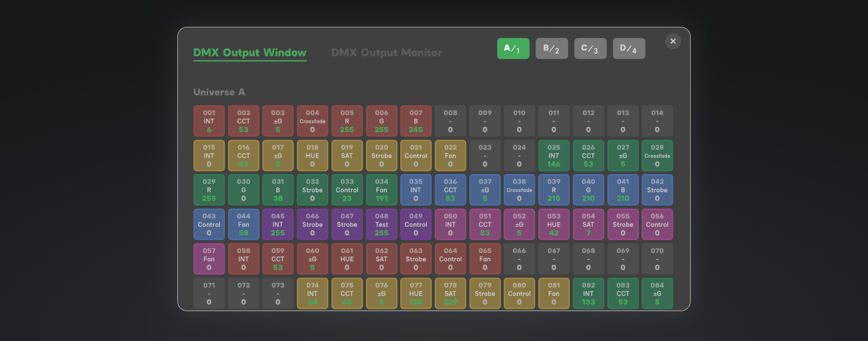Select channel 063 Strobe cell
The image size is (868, 341).
pyautogui.click(x=416, y=259)
